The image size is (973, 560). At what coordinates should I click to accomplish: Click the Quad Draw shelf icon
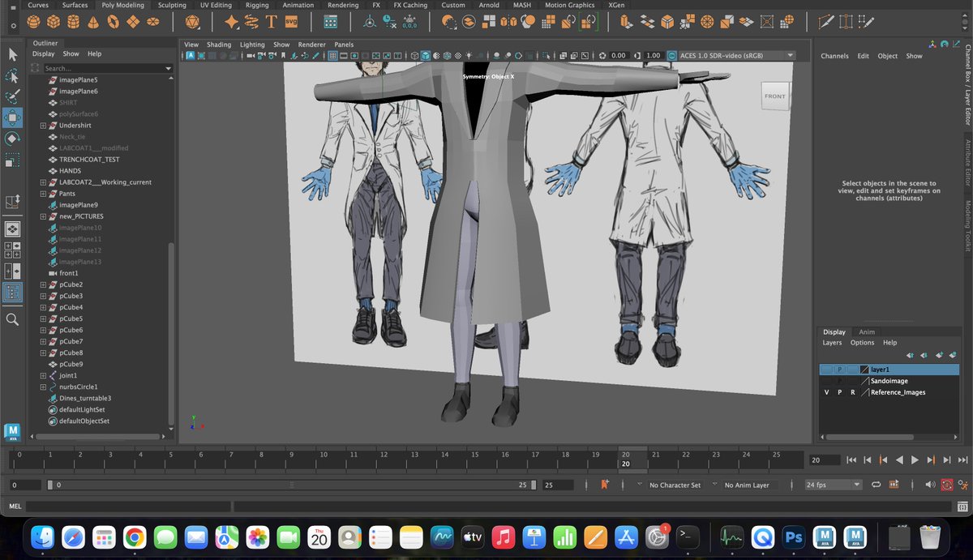(x=867, y=22)
